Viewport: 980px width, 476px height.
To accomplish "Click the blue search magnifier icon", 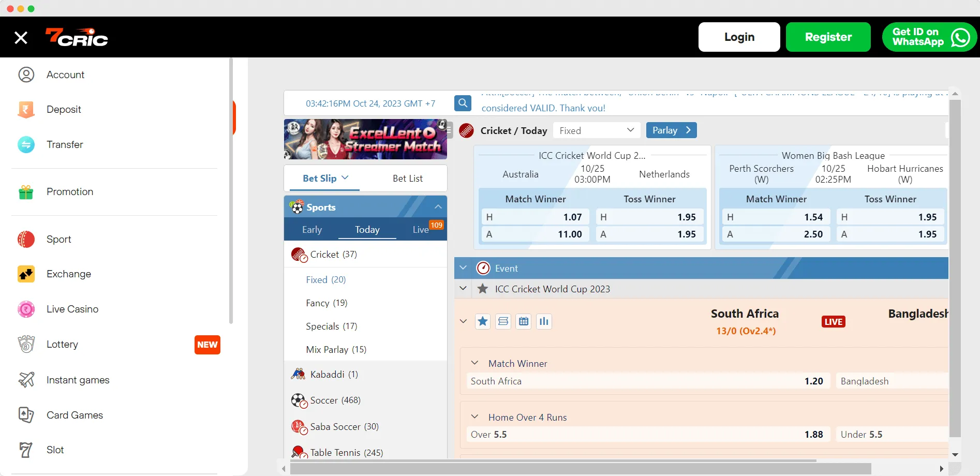I will coord(463,103).
